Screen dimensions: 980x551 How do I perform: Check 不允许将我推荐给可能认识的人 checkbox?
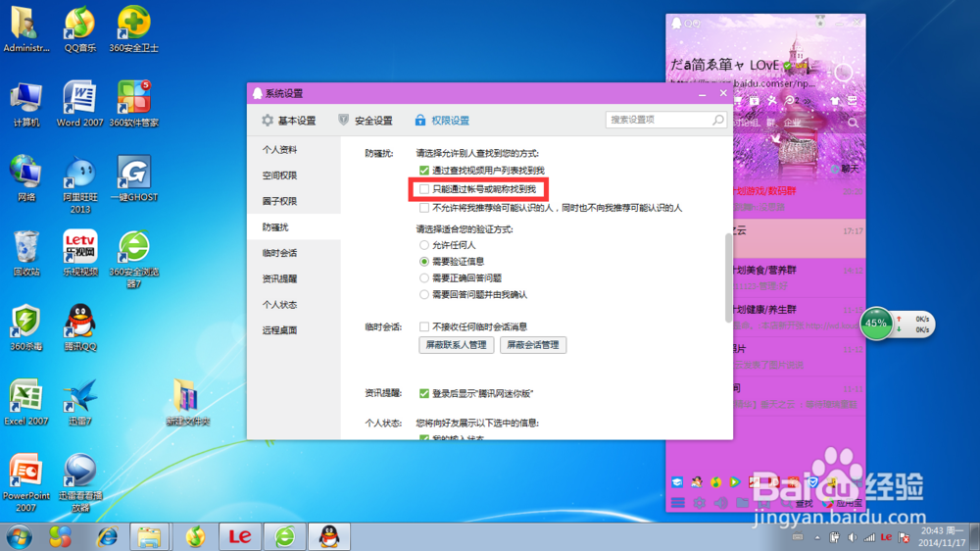pyautogui.click(x=424, y=208)
